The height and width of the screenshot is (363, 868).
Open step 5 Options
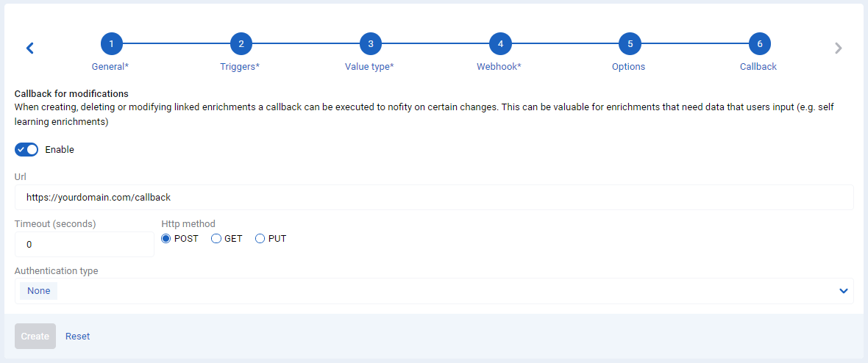click(630, 44)
